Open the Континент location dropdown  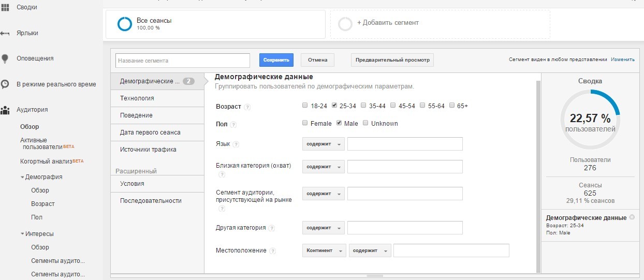click(x=324, y=250)
